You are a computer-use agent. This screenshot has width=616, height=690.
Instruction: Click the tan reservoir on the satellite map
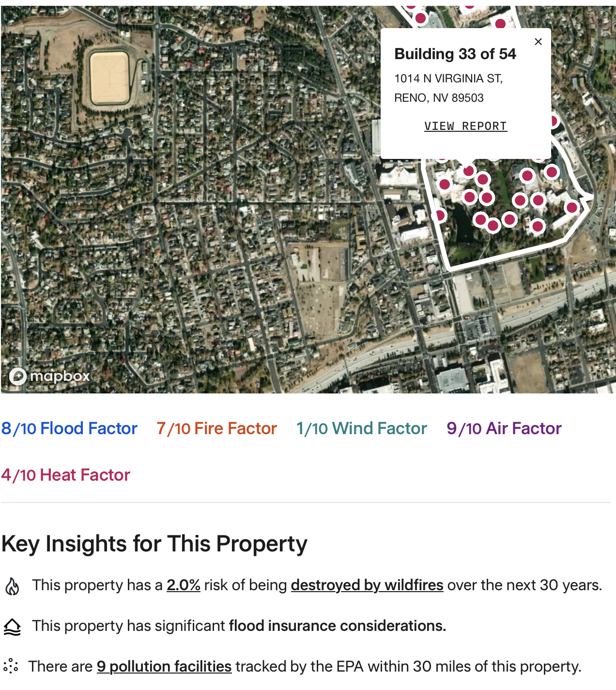(109, 78)
